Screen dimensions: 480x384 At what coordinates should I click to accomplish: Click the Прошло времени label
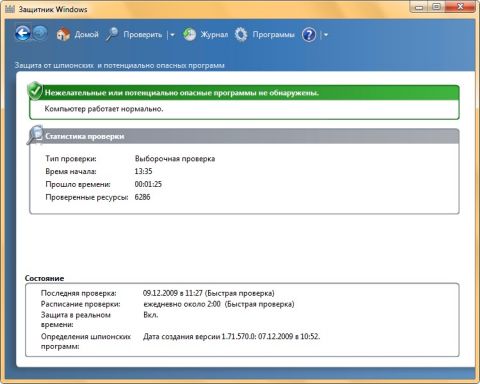pyautogui.click(x=78, y=184)
